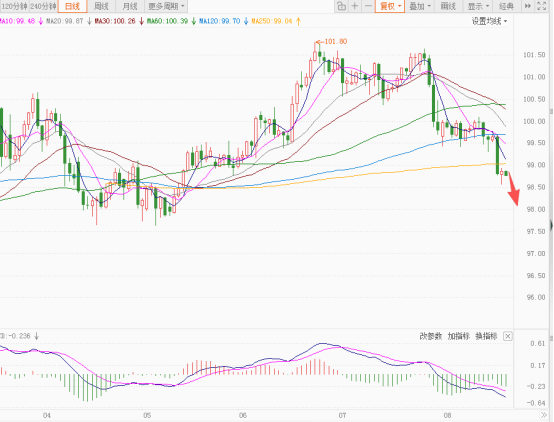Zoom in the chart with the plus icon
Image resolution: width=554 pixels, height=422 pixels.
click(355, 6)
